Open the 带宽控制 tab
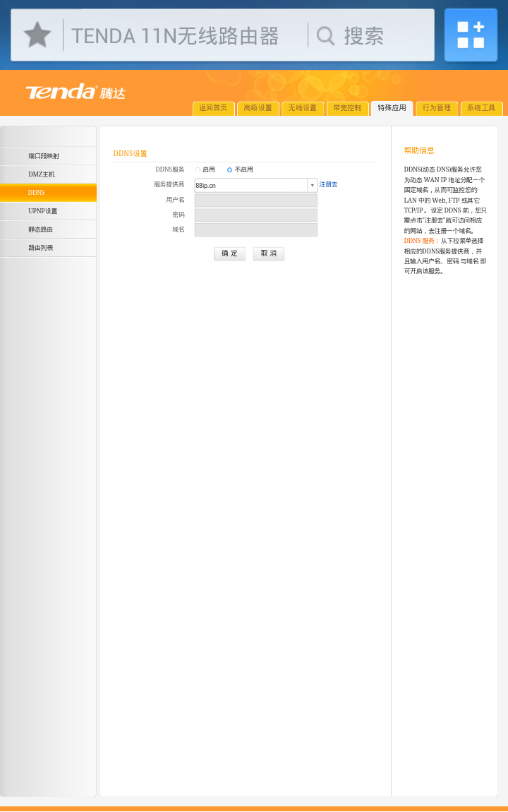The image size is (508, 812). (347, 108)
